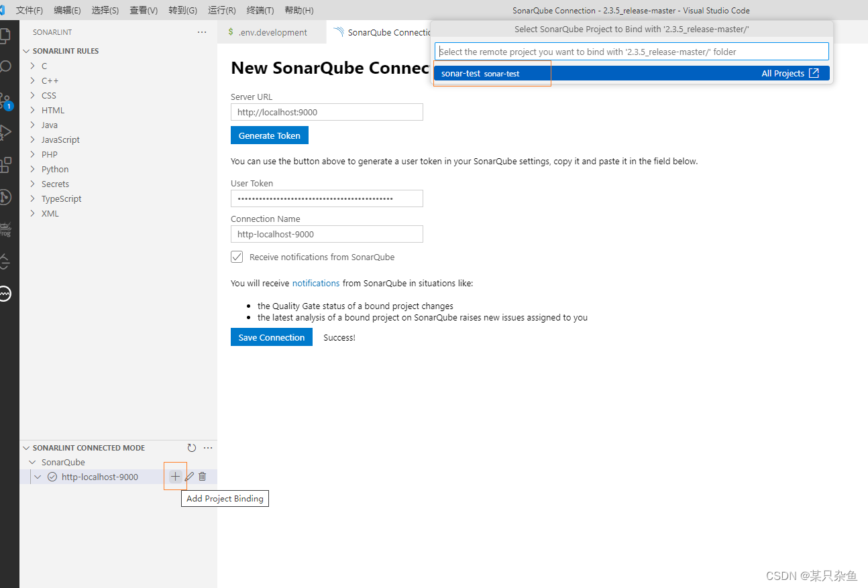
Task: Collapse the http-localhost-9000 connection chevron
Action: tap(38, 477)
